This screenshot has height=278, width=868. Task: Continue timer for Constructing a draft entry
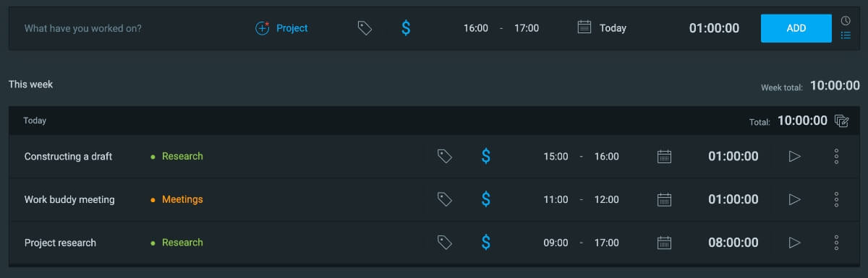[x=794, y=156]
